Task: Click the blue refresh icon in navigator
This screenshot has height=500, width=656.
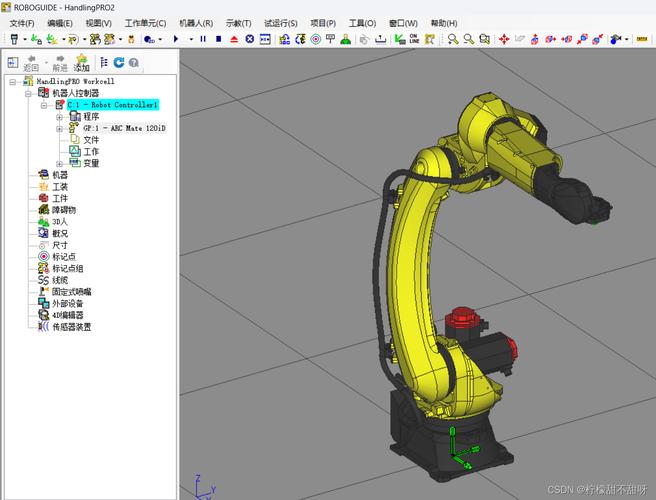Action: 118,62
